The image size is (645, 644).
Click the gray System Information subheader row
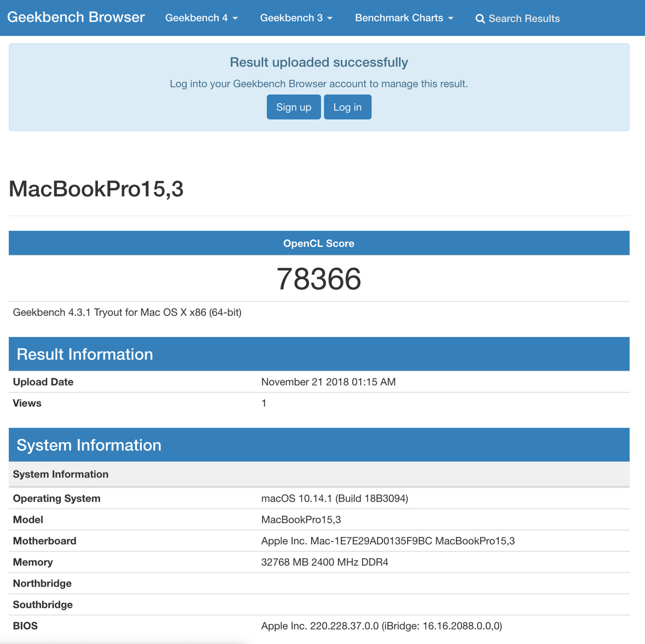(319, 474)
